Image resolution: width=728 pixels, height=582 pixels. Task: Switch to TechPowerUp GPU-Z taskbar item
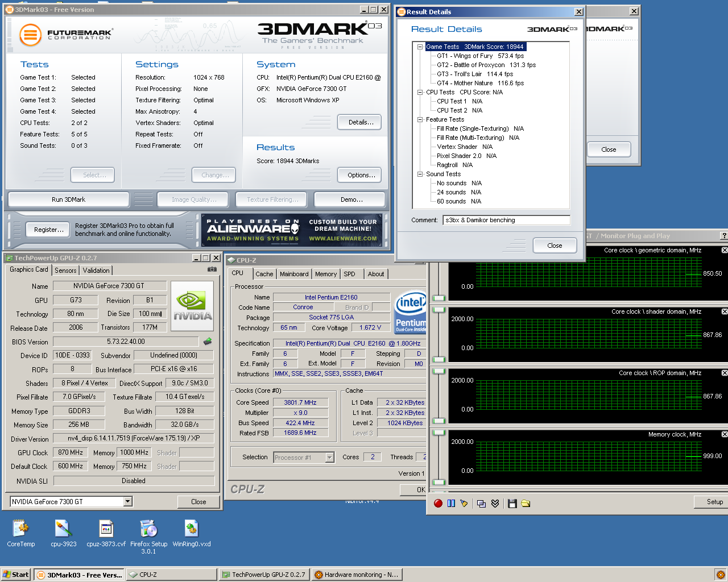click(264, 575)
